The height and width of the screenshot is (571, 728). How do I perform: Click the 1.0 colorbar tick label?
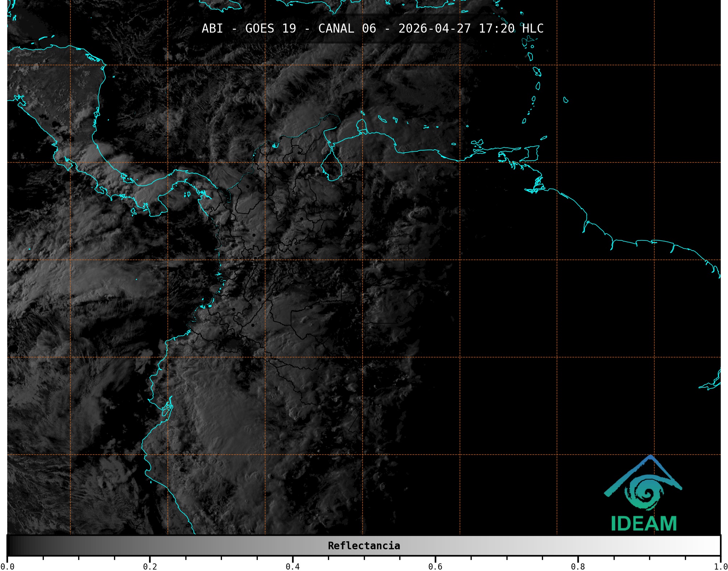720,567
